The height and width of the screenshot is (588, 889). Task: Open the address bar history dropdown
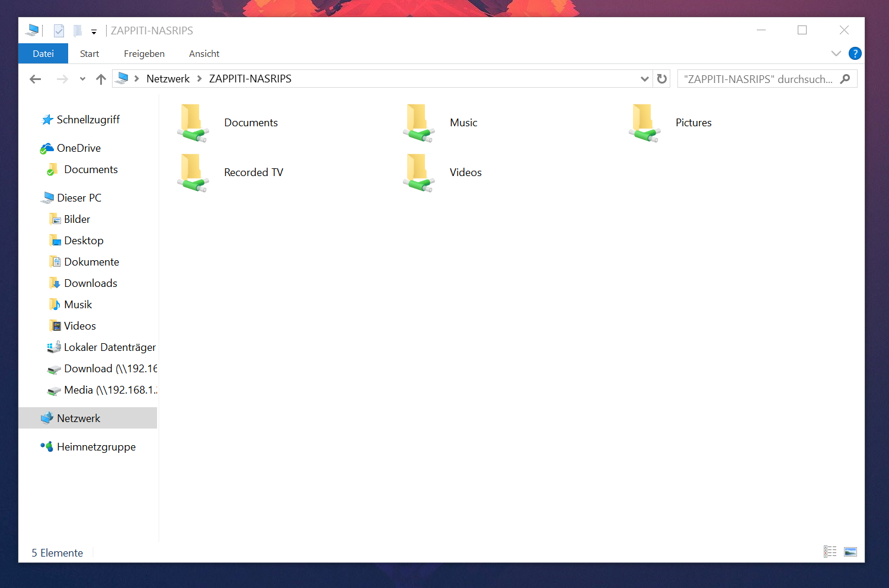point(645,79)
